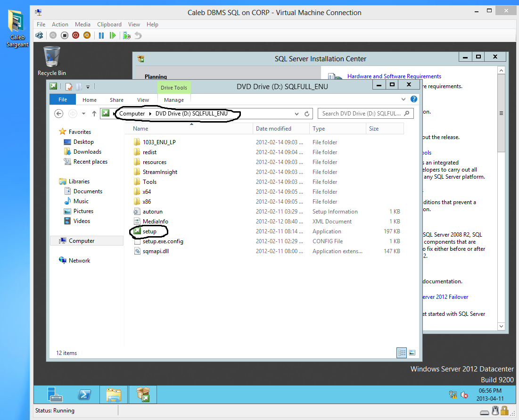Expand the ribbon with the chevron
Screen dimensions: 519x420
pyautogui.click(x=403, y=99)
